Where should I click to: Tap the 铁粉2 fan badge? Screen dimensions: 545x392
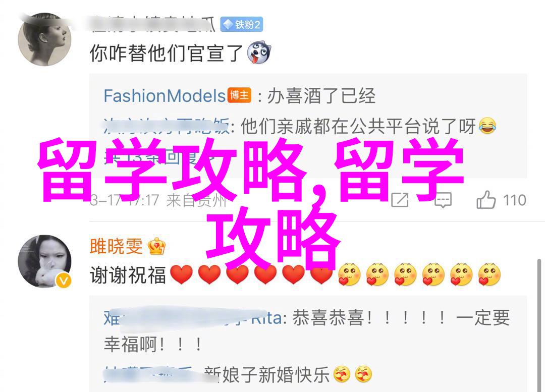(242, 25)
